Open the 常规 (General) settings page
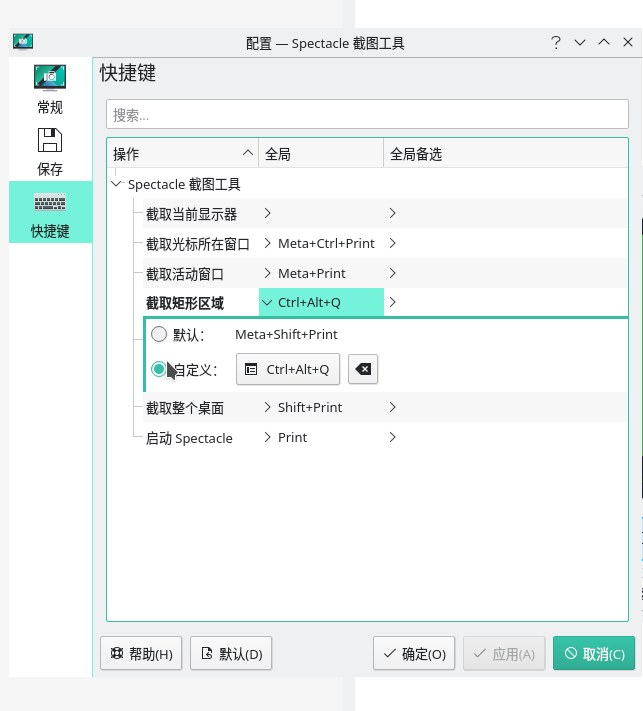The width and height of the screenshot is (643, 711). 50,89
